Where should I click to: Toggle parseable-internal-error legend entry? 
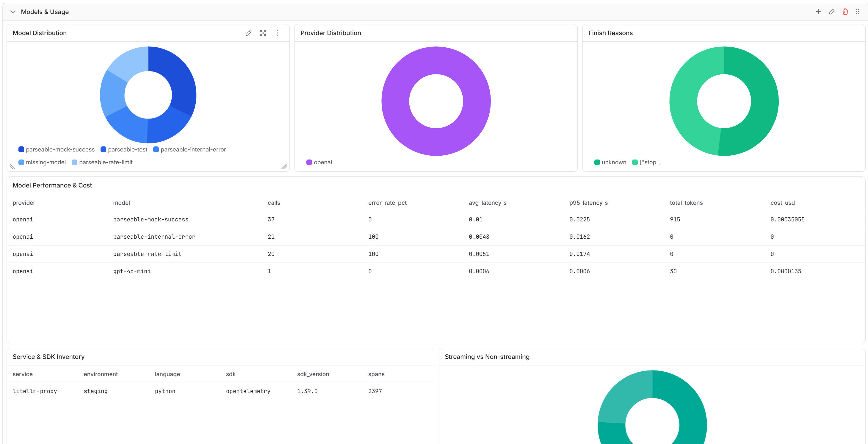point(189,149)
